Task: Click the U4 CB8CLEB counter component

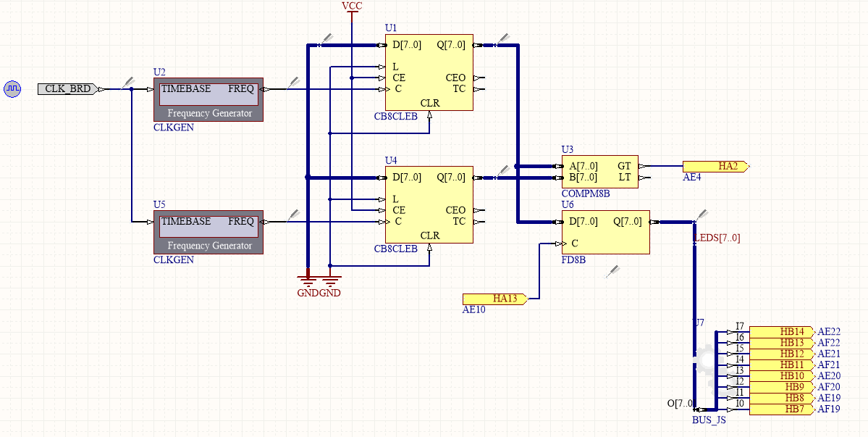Action: click(x=429, y=205)
